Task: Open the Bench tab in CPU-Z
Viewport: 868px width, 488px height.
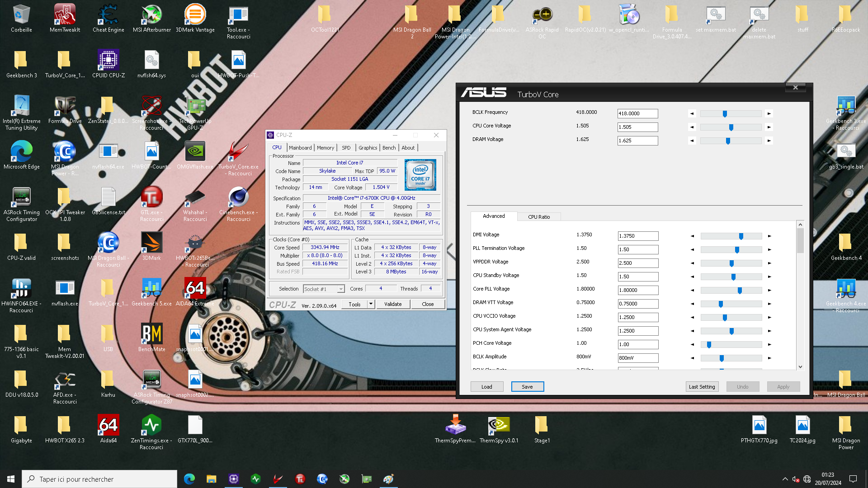Action: pyautogui.click(x=389, y=148)
